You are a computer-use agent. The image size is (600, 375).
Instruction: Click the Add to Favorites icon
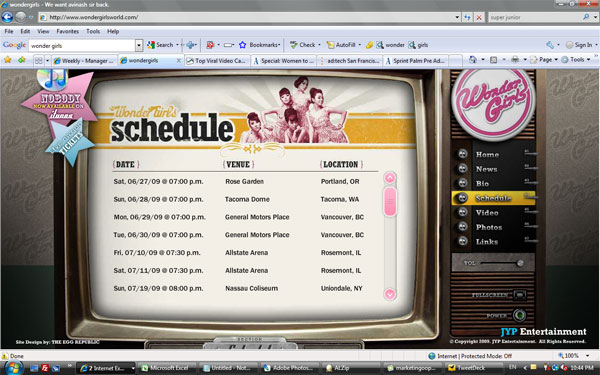[22, 60]
